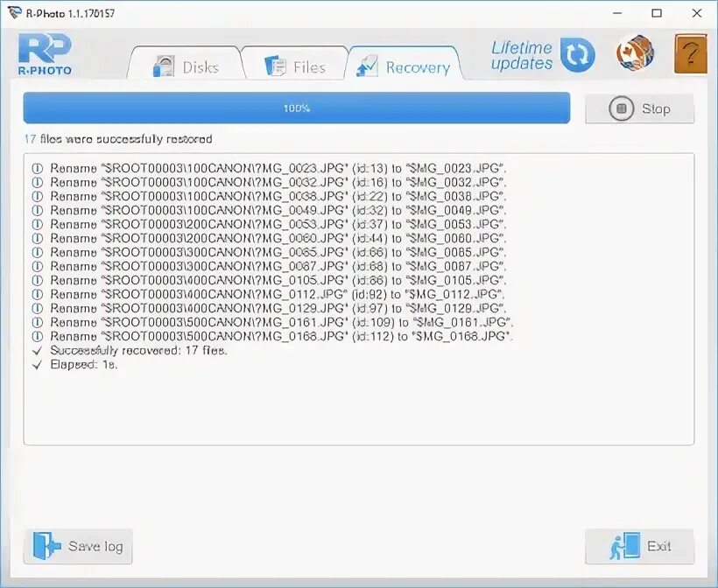718x588 pixels.
Task: Select log line for IMG_0049.JPG rename
Action: click(x=278, y=211)
